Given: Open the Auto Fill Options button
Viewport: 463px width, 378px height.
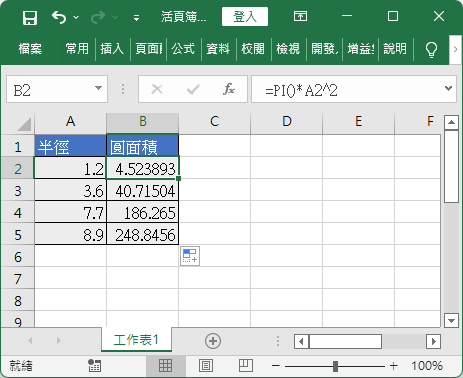Looking at the screenshot, I should click(x=190, y=256).
